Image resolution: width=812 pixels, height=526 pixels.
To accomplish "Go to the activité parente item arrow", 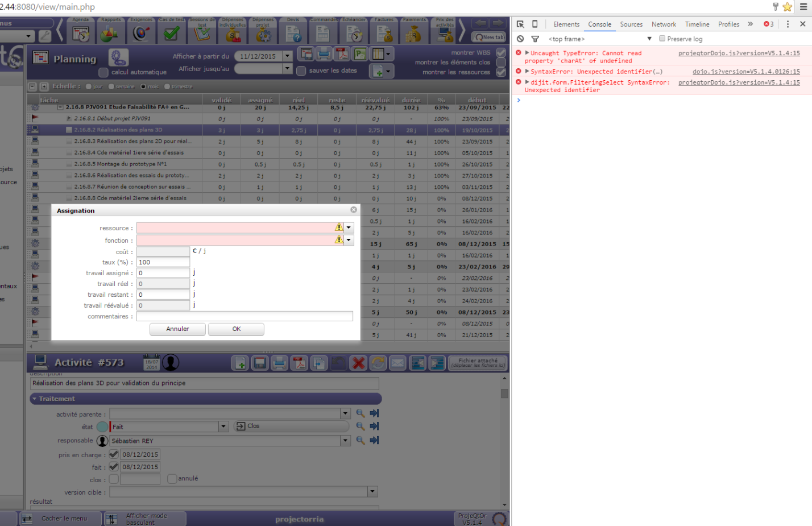I will pyautogui.click(x=374, y=413).
